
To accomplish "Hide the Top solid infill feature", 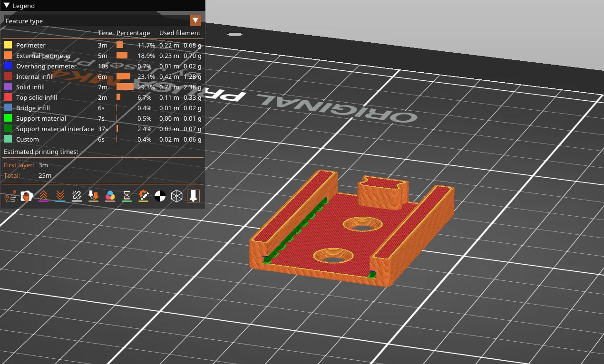I will pos(102,97).
